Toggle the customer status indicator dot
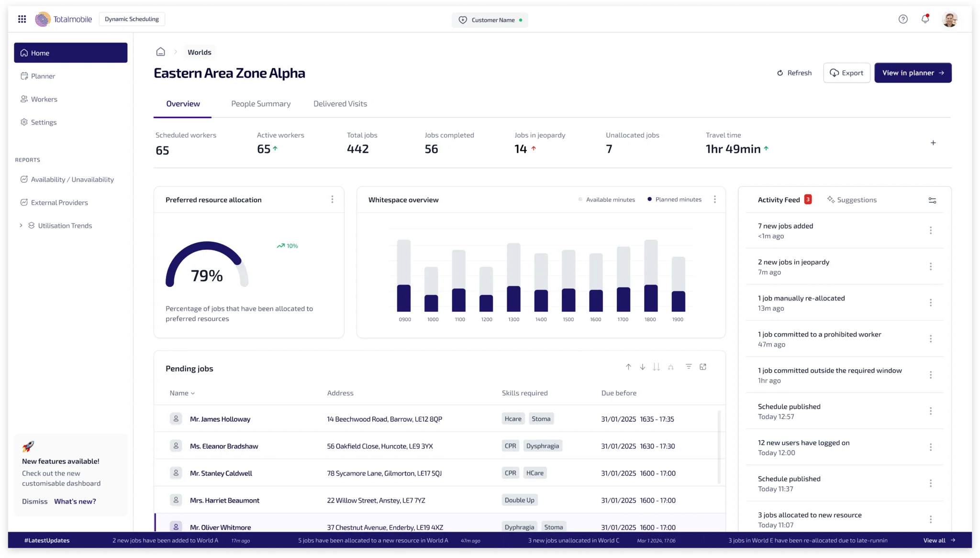The image size is (980, 558). point(521,20)
